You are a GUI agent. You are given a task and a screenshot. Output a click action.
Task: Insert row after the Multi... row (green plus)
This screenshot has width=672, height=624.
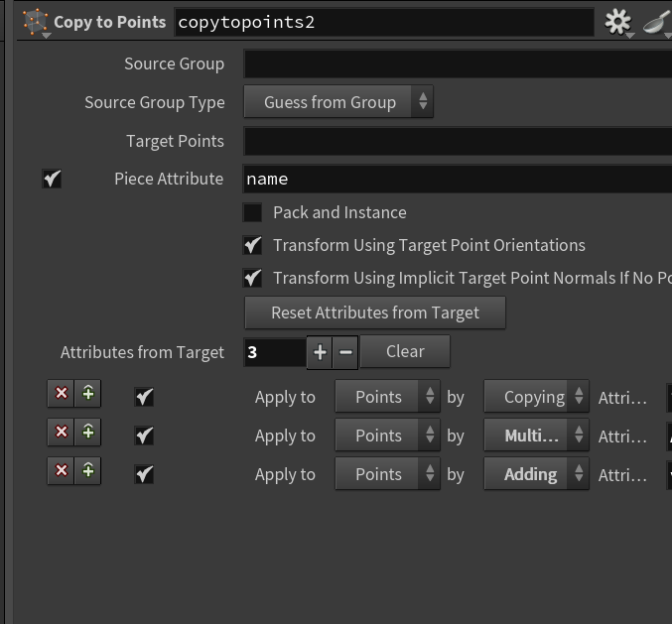88,432
